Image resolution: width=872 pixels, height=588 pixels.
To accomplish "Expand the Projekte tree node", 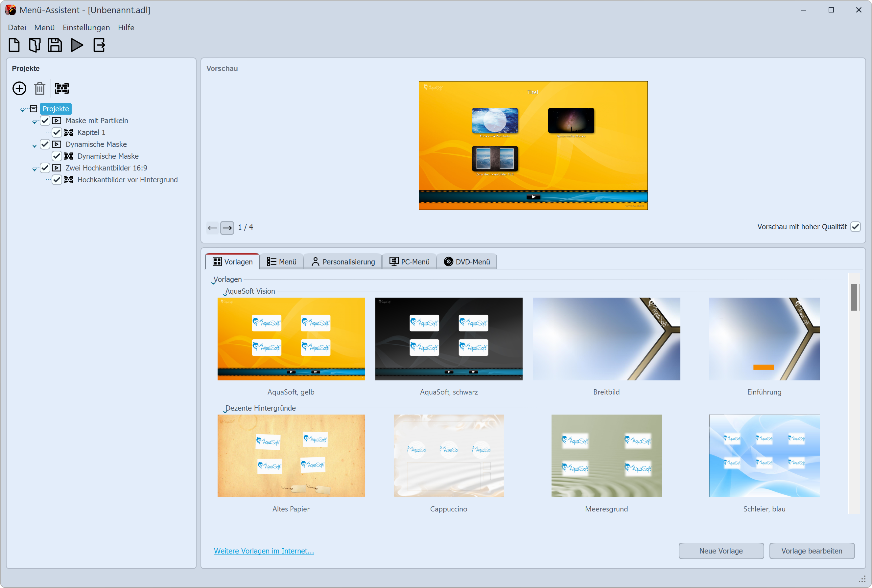I will coord(22,108).
